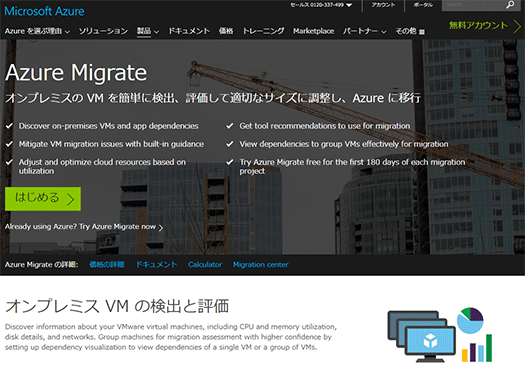Click 'Try Azure Migrate free for the first 180 days'

click(352, 166)
